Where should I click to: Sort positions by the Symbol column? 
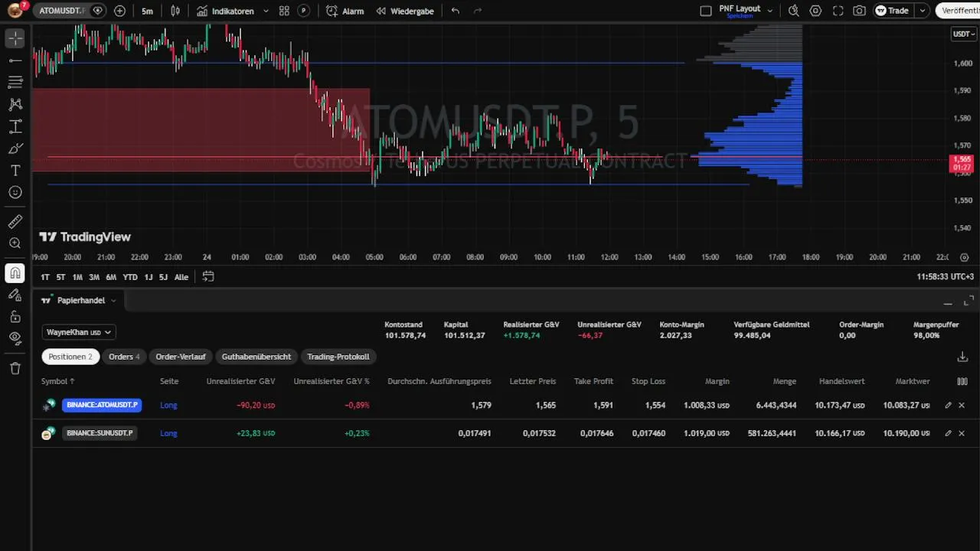[x=58, y=381]
